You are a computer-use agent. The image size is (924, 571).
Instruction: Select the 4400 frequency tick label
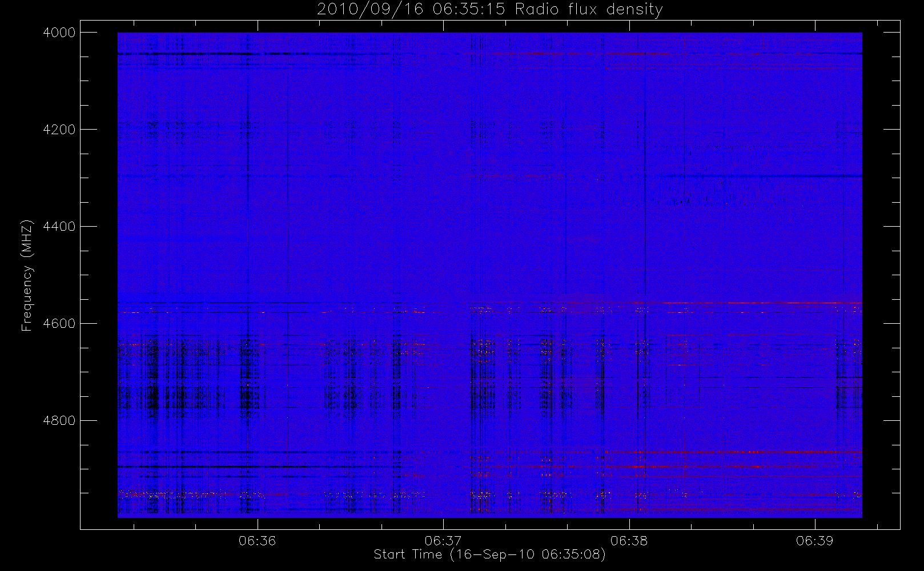(59, 227)
